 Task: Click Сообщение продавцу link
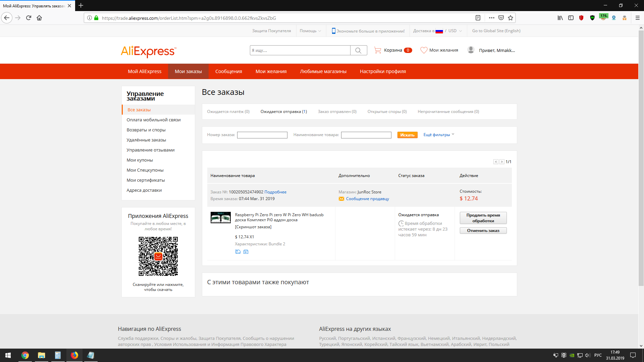368,199
